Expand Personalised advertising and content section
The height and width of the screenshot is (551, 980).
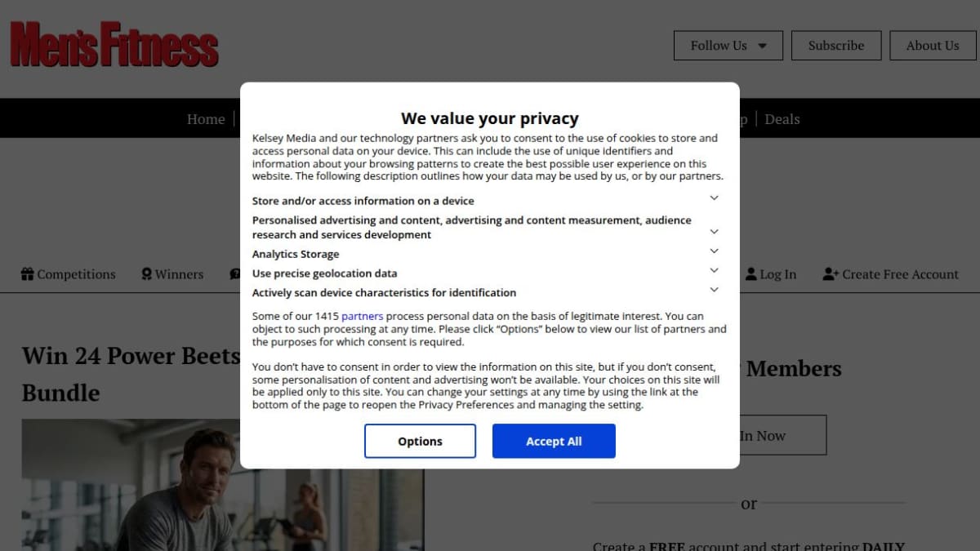[714, 232]
